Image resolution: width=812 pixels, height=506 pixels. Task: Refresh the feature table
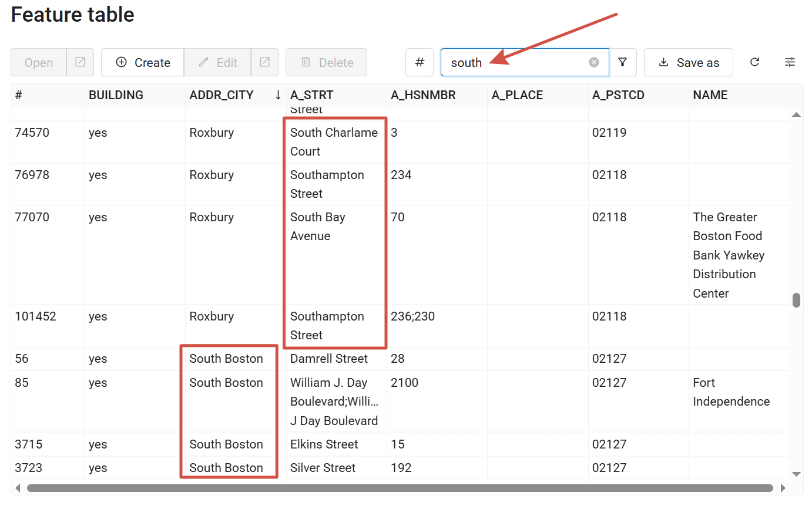click(755, 62)
